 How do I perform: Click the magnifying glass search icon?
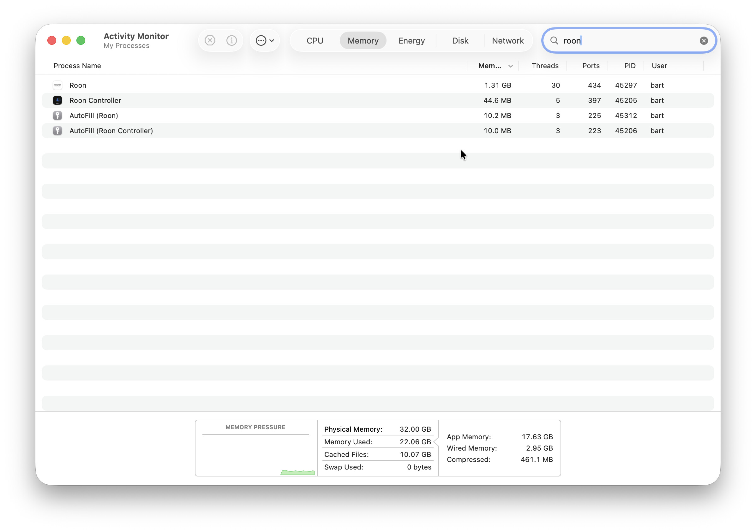[x=554, y=40]
